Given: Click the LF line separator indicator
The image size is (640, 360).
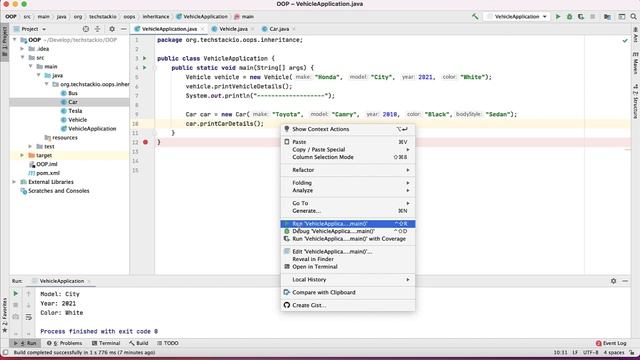Looking at the screenshot, I should 575,352.
